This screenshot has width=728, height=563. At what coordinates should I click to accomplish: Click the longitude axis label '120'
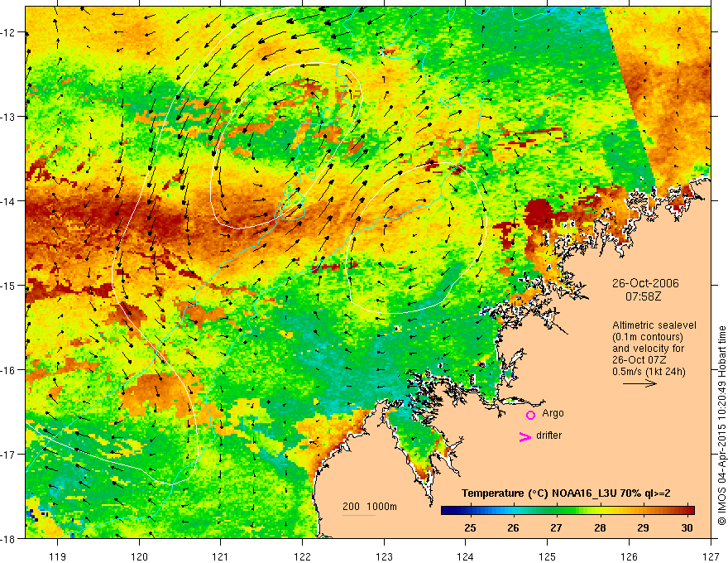pyautogui.click(x=139, y=556)
